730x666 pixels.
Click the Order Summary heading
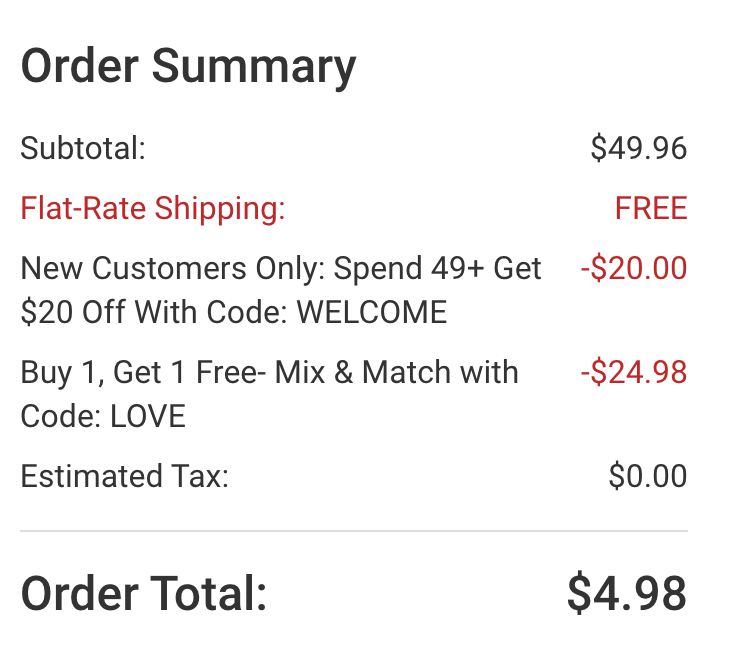[188, 68]
